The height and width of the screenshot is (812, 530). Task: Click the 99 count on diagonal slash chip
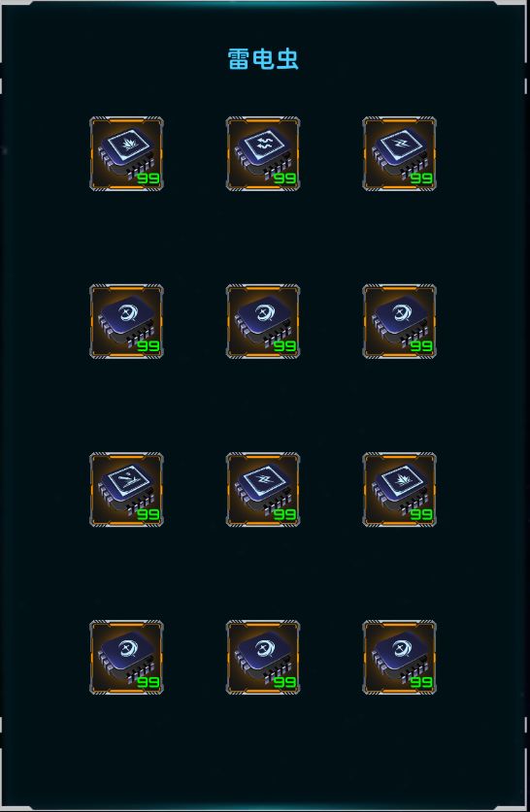point(149,514)
